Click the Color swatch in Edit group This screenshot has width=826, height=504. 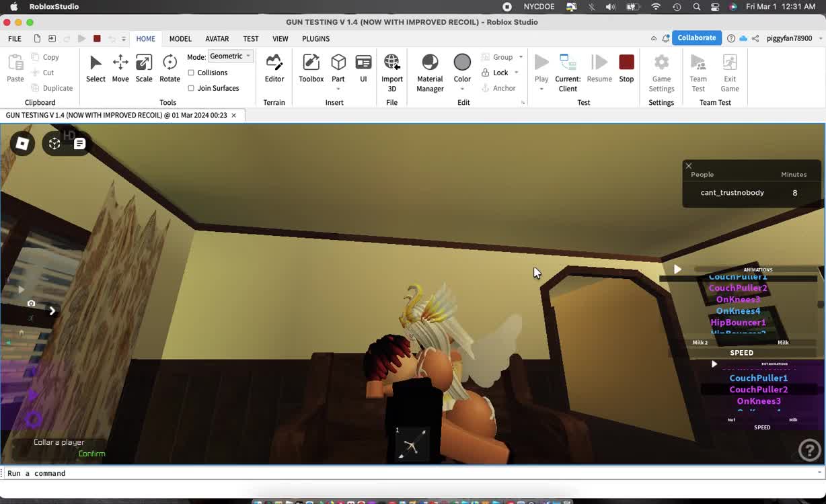coord(462,63)
